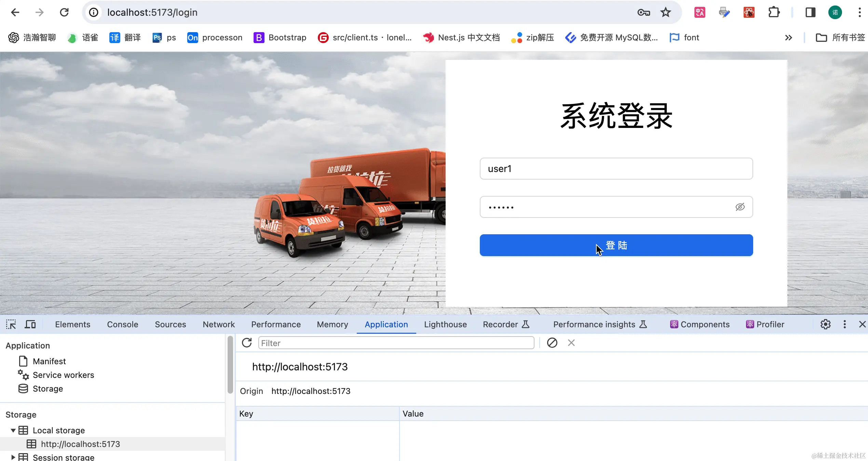Screen dimensions: 868x461
Task: Click the blue 登陆 login button
Action: 616,245
